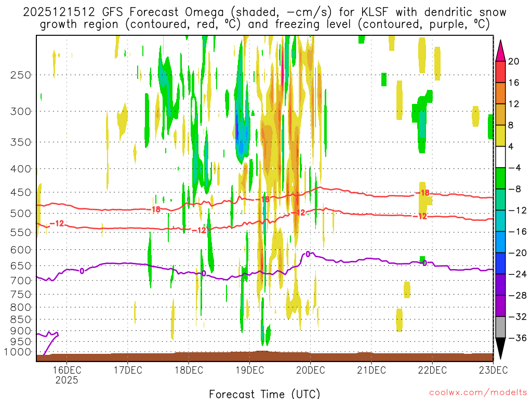Screen dimensions: 532x399
Task: Click the colorbar value label -28
Action: pos(517,296)
